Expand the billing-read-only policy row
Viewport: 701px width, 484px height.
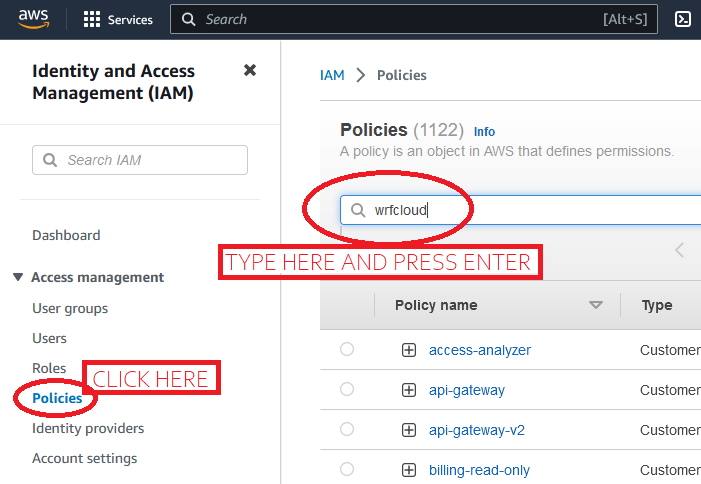[409, 470]
